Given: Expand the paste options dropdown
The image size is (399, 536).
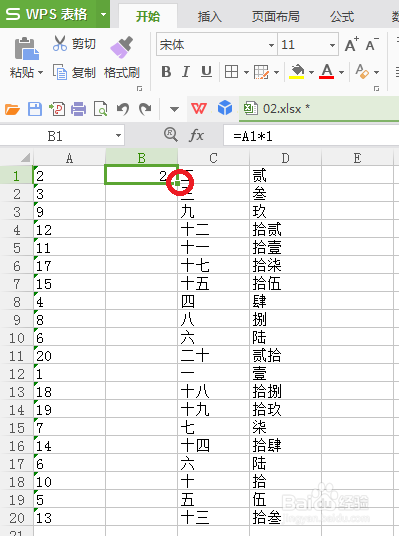Looking at the screenshot, I should coord(40,72).
